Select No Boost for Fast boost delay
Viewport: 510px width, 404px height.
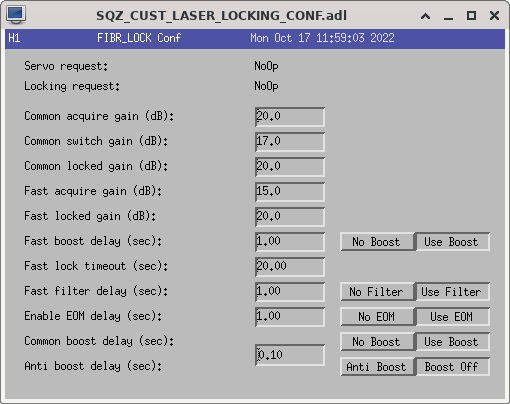pos(376,242)
